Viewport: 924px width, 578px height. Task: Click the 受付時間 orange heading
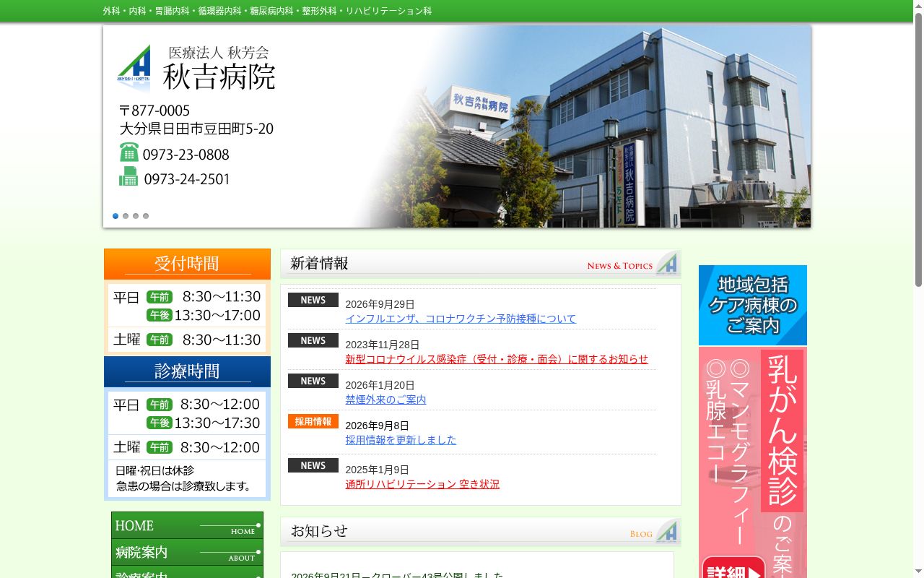point(187,264)
